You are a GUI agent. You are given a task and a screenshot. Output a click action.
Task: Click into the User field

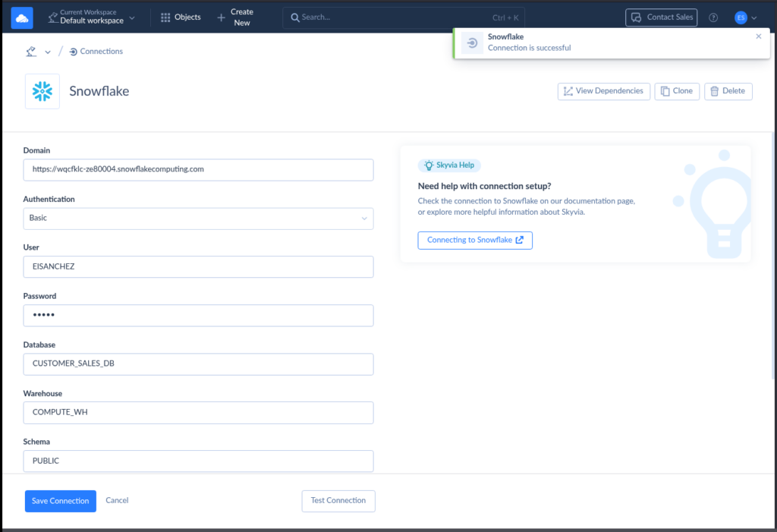[198, 266]
